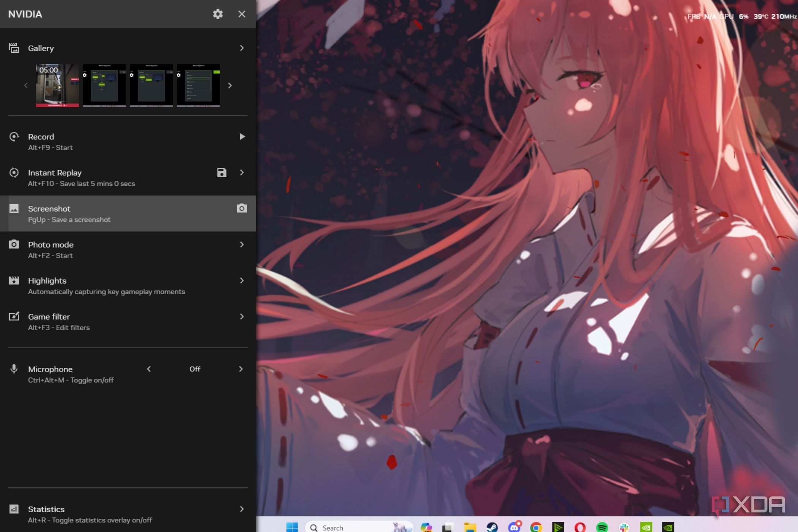
Task: Open Opera browser from the taskbar
Action: click(x=580, y=527)
